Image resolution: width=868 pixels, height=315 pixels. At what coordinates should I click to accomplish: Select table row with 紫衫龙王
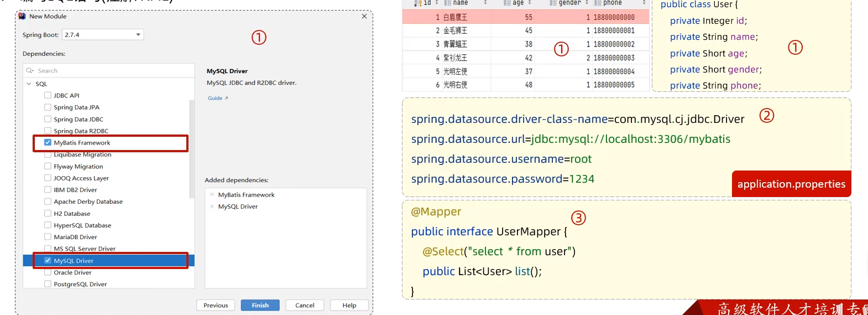coord(526,58)
